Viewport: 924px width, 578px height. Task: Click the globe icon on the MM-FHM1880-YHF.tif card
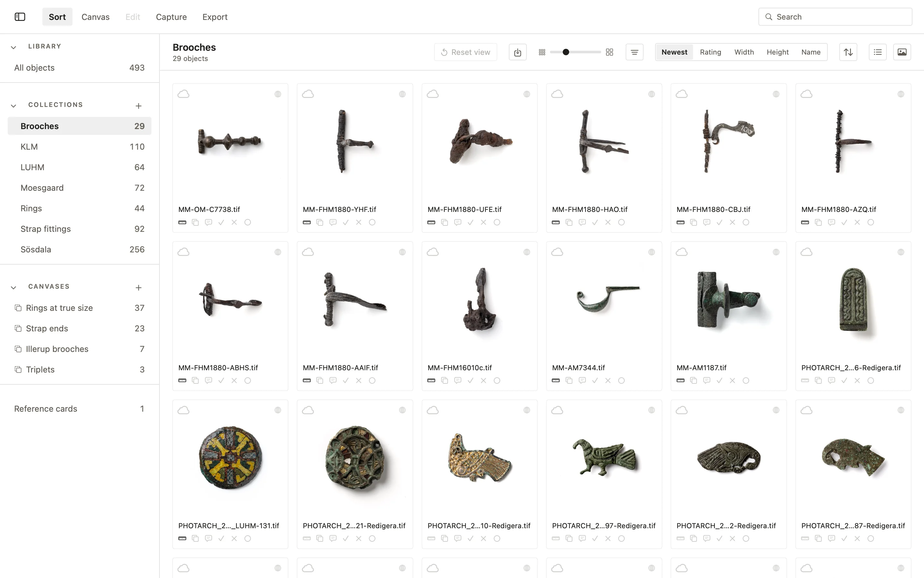tap(402, 94)
